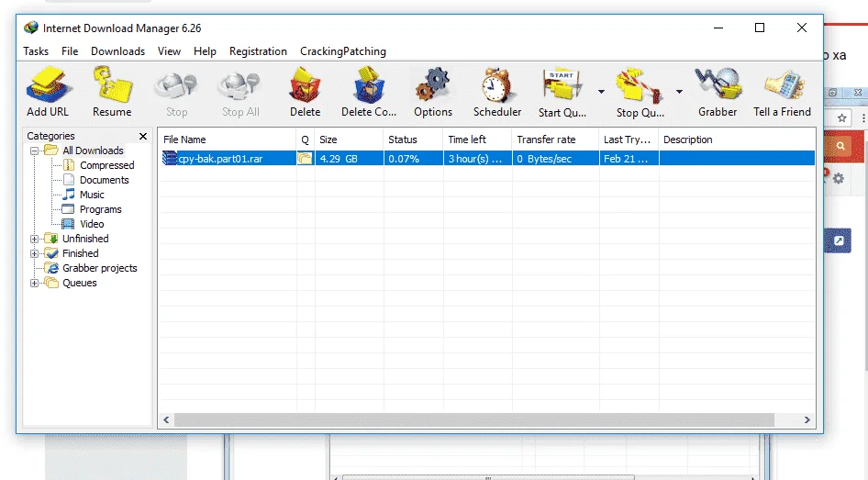Image resolution: width=868 pixels, height=480 pixels.
Task: Select the Programs category
Action: pos(100,209)
